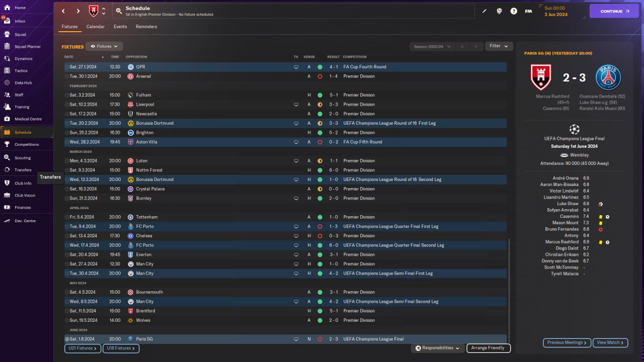Go back with the left navigation arrow
The width and height of the screenshot is (644, 362).
[x=63, y=11]
